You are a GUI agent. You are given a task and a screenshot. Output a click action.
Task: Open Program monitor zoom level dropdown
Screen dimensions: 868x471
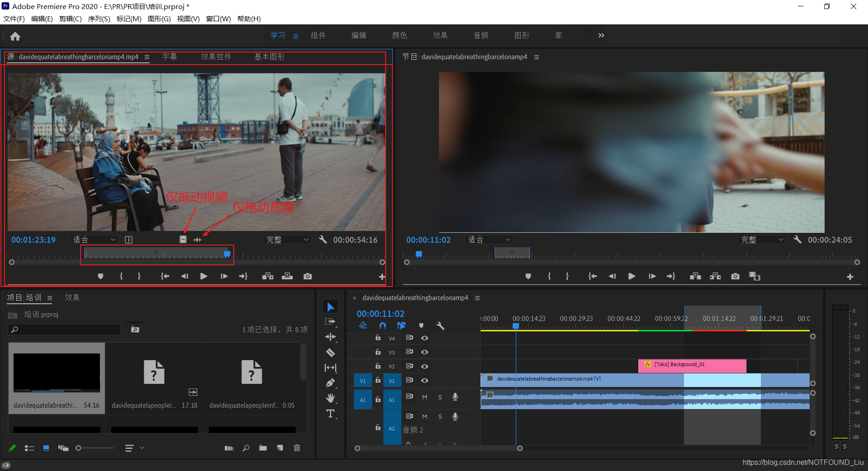(489, 240)
